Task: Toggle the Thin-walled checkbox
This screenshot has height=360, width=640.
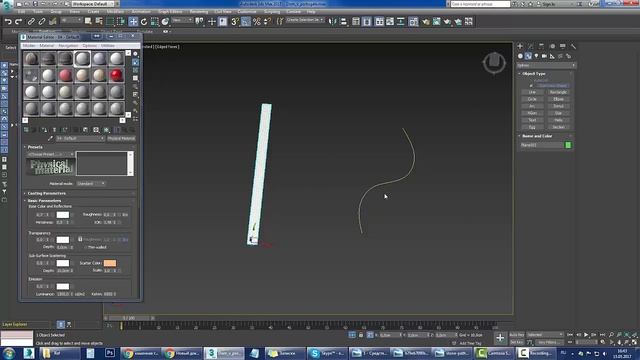Action: point(85,247)
